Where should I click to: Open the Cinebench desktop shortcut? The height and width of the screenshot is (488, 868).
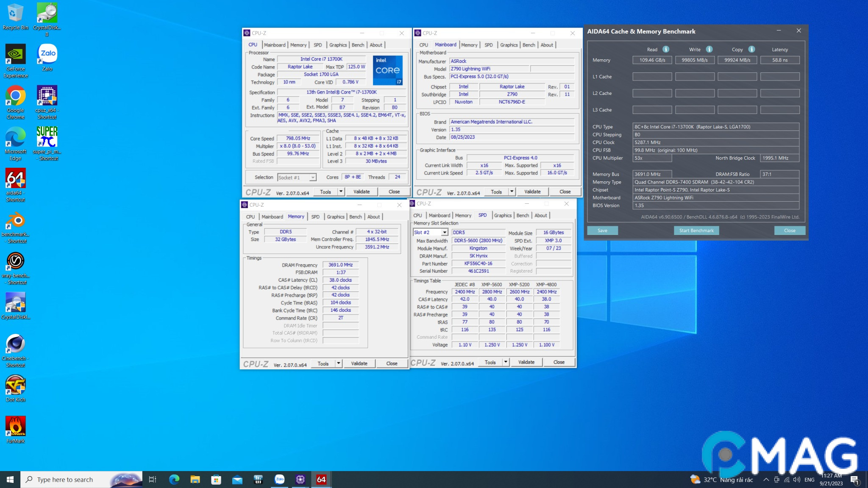[x=16, y=345]
